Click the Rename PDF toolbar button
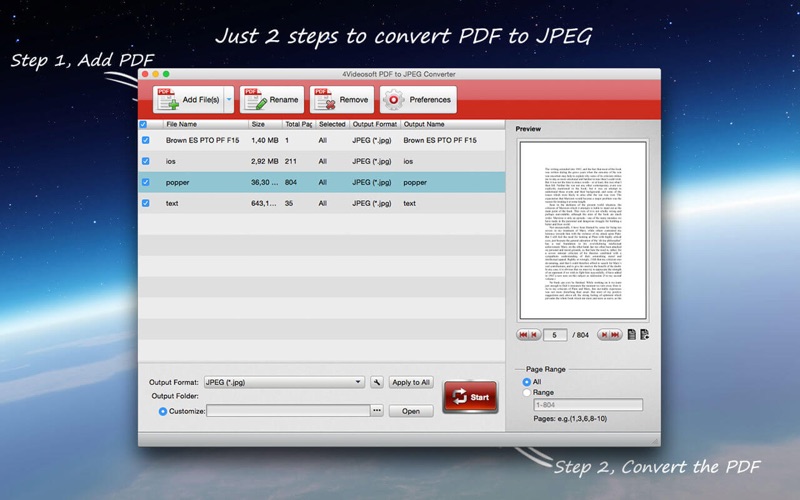This screenshot has width=800, height=500. pos(271,100)
